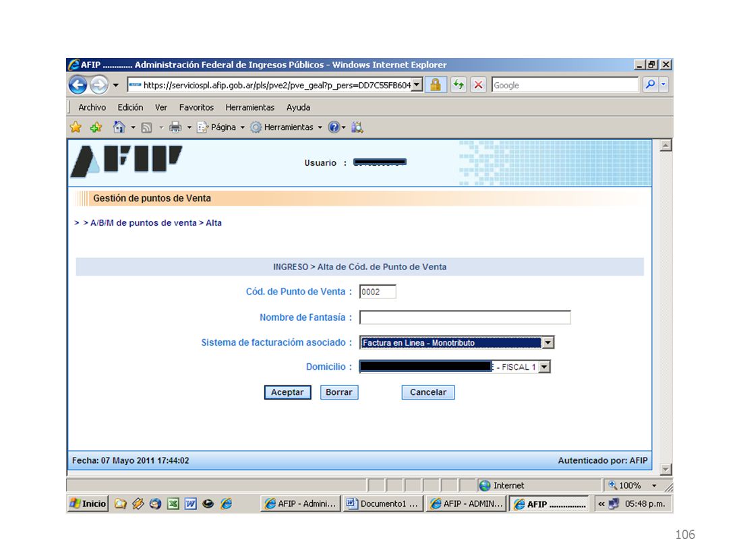
Task: Launch the folder quick launch icon
Action: (121, 504)
